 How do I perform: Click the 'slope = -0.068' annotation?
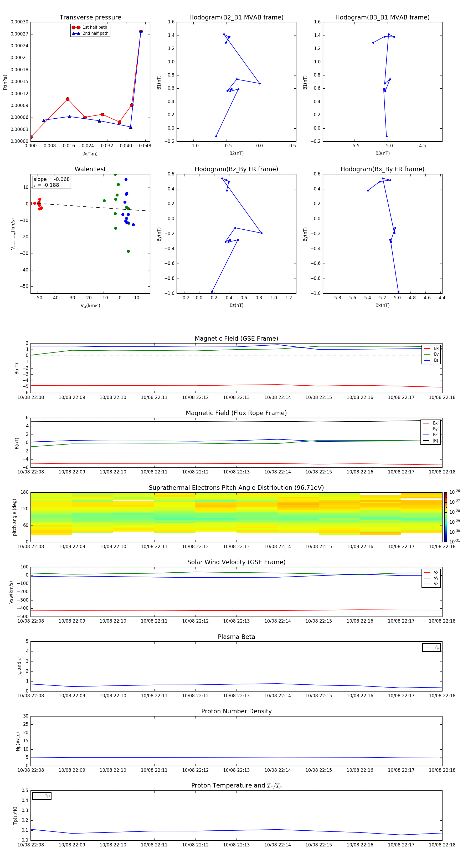[52, 179]
